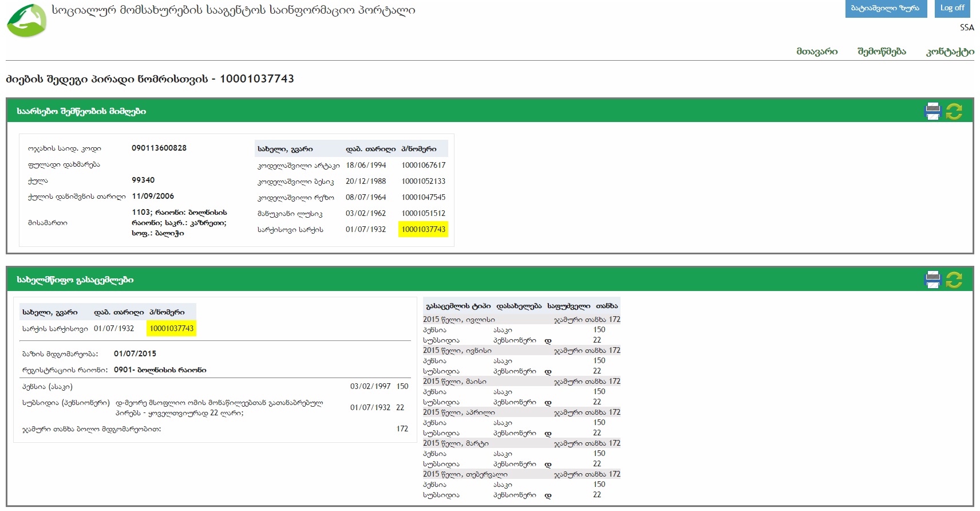Click the 2015 წელი, თებერვალი payment row
This screenshot has height=511, width=980.
pyautogui.click(x=465, y=474)
